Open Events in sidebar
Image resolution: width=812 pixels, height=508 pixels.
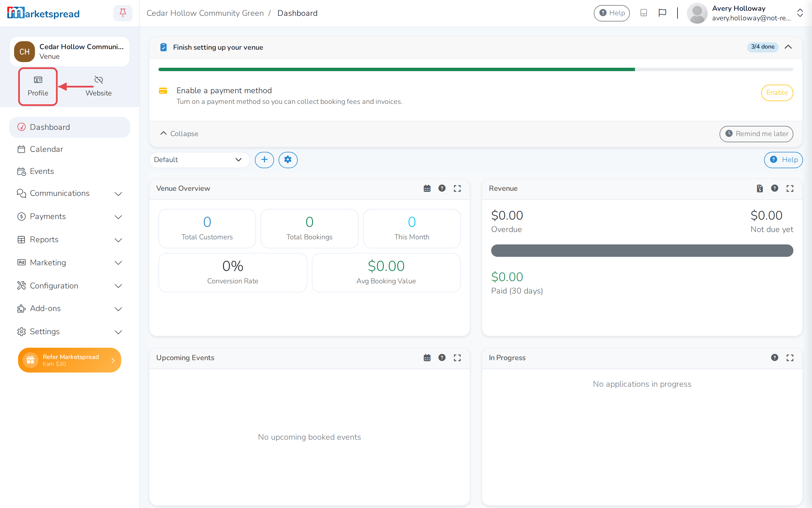[x=69, y=171]
